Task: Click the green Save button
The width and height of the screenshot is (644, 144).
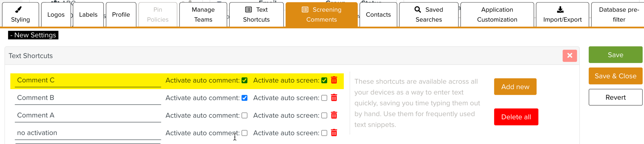Action: tap(615, 55)
